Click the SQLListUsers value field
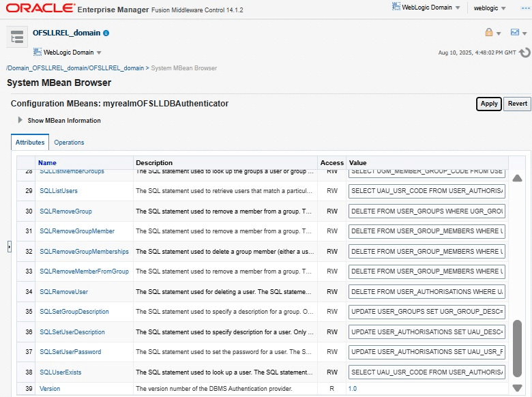 [x=426, y=191]
